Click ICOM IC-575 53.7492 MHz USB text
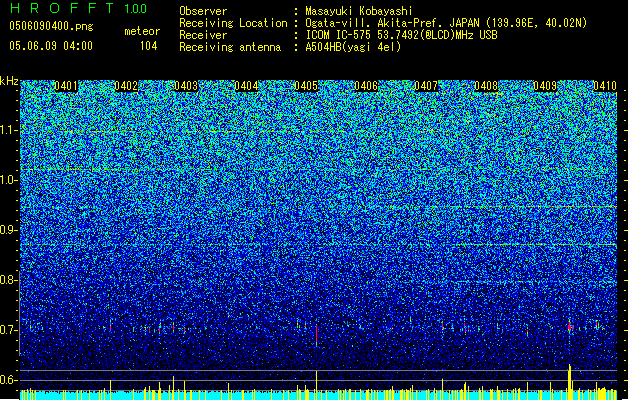The width and height of the screenshot is (629, 400). pos(402,35)
